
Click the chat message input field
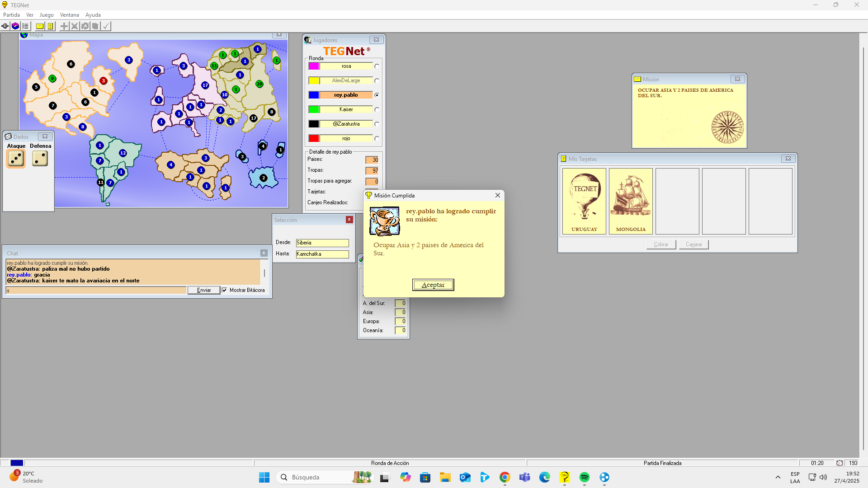96,290
